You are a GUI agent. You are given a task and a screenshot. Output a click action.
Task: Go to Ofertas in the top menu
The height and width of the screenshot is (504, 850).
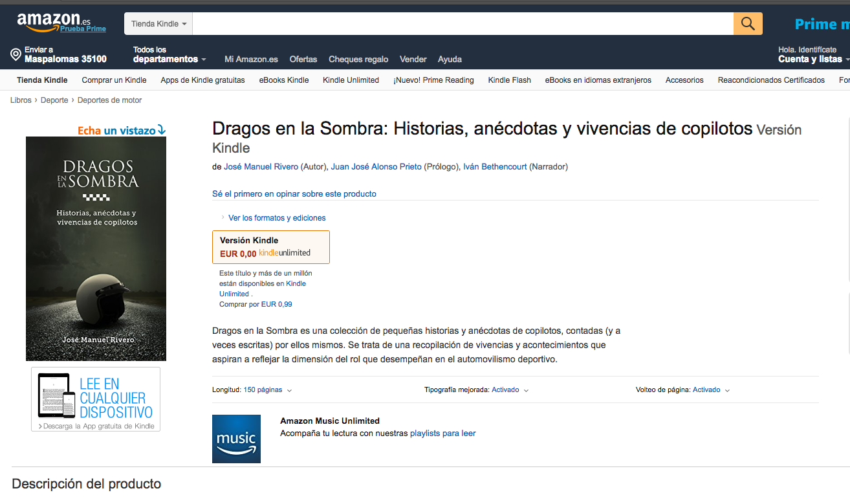303,59
